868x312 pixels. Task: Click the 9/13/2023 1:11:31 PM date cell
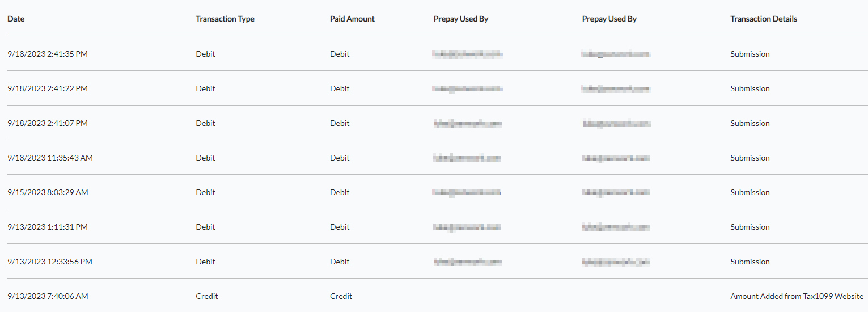(x=48, y=227)
